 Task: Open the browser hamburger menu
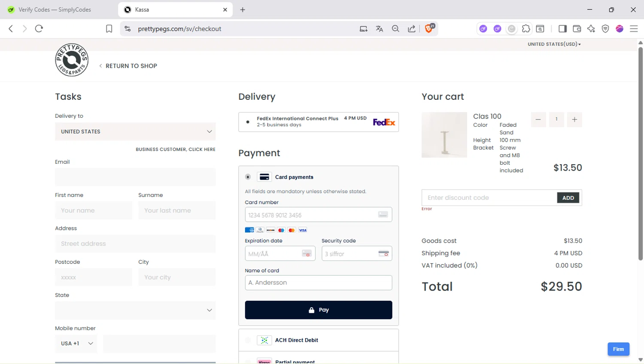tap(634, 29)
